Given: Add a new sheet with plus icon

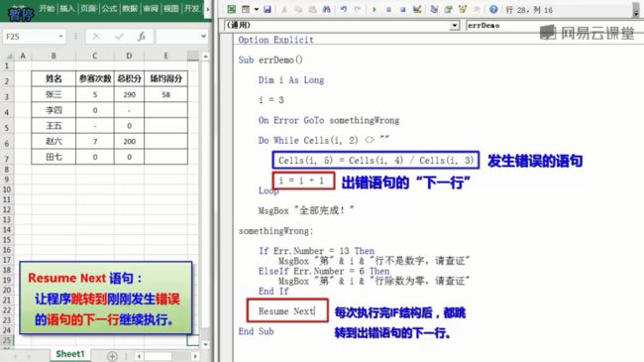Looking at the screenshot, I should (x=112, y=356).
